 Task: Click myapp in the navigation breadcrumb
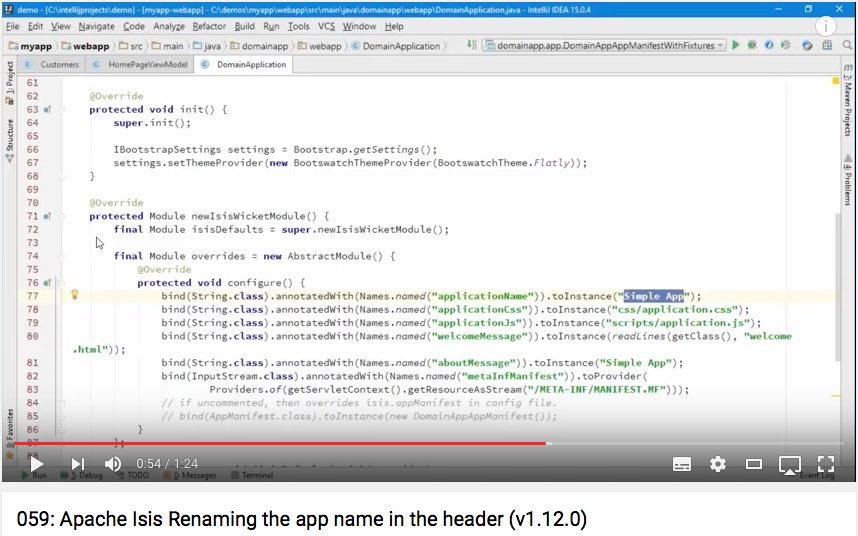click(31, 46)
